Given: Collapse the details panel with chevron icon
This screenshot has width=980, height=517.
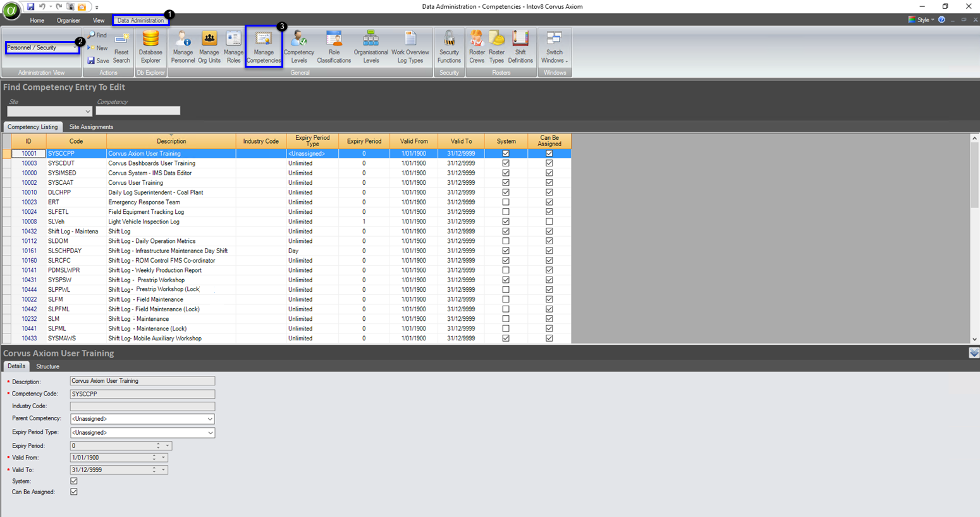Looking at the screenshot, I should point(974,353).
